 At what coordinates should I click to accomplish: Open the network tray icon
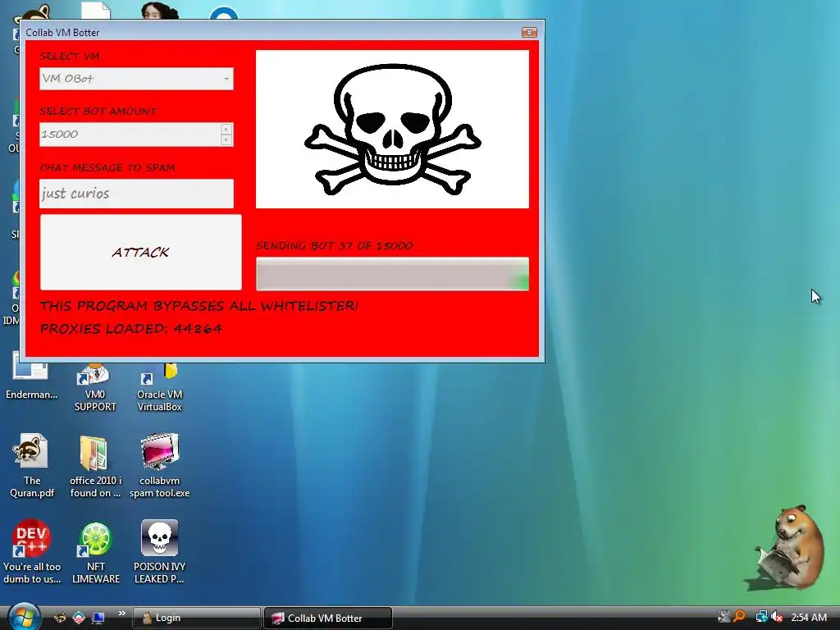click(x=760, y=617)
